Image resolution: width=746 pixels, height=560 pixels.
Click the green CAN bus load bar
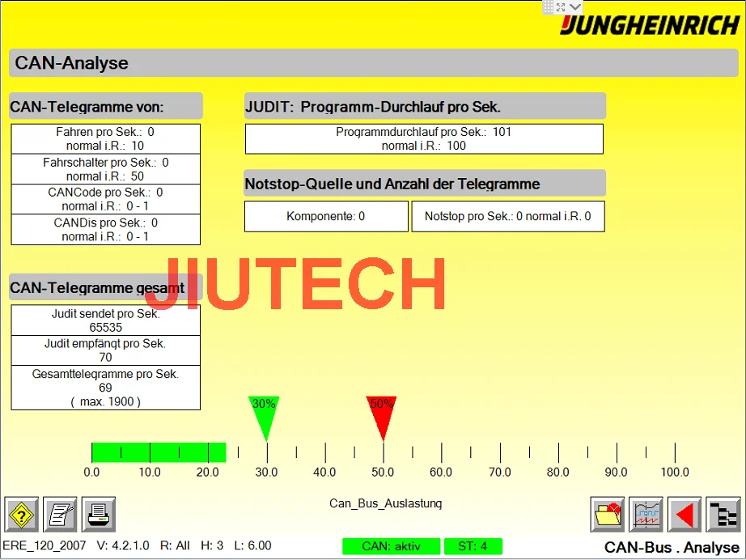coord(159,452)
